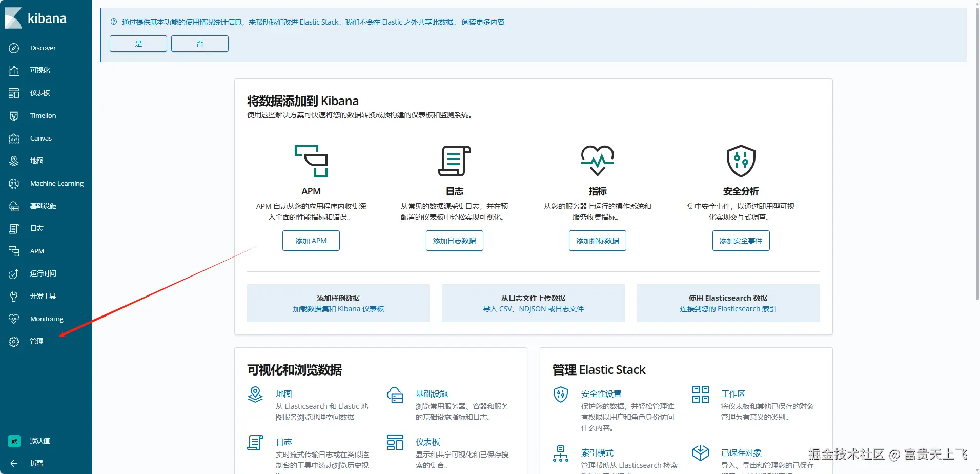This screenshot has width=980, height=474.
Task: Open the 地图 map icon in sidebar
Action: coord(14,161)
